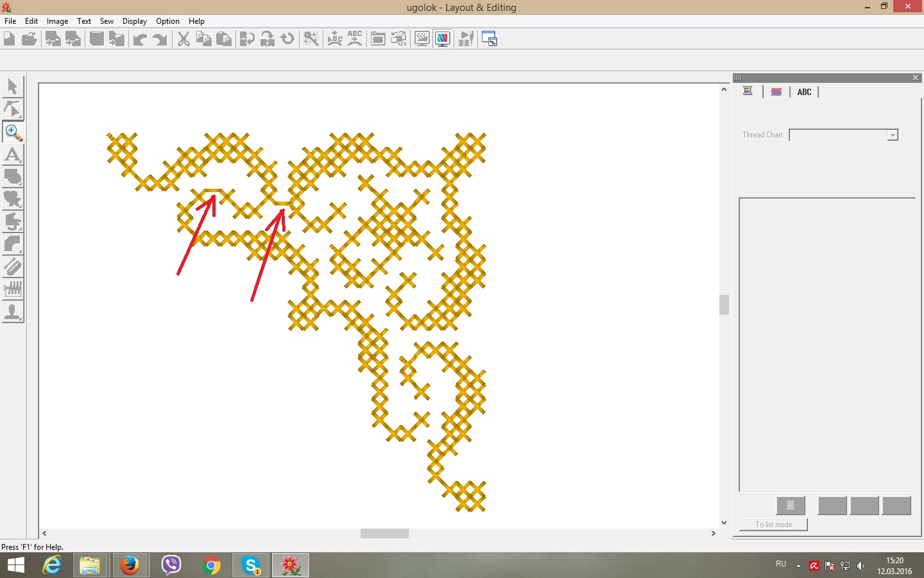This screenshot has height=578, width=924.
Task: Click the rotate icon in the toolbar
Action: tap(288, 39)
